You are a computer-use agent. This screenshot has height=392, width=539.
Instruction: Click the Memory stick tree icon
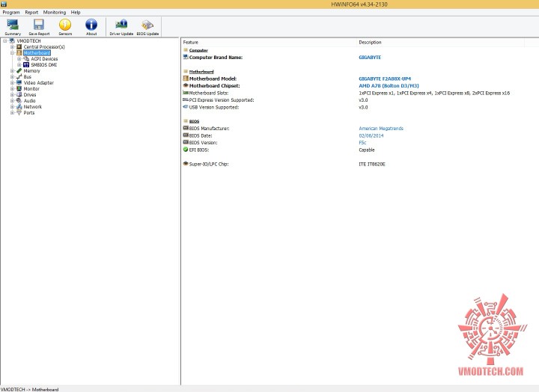(19, 71)
